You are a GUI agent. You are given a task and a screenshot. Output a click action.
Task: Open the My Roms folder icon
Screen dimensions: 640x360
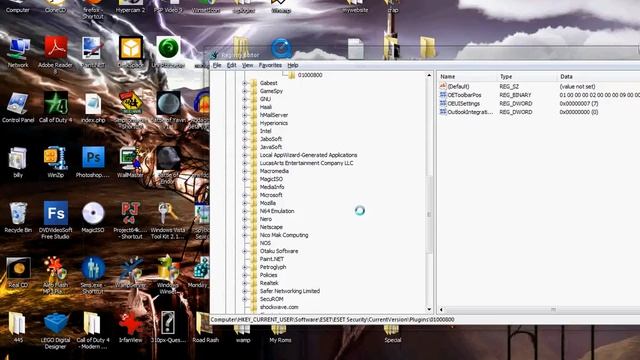(279, 330)
